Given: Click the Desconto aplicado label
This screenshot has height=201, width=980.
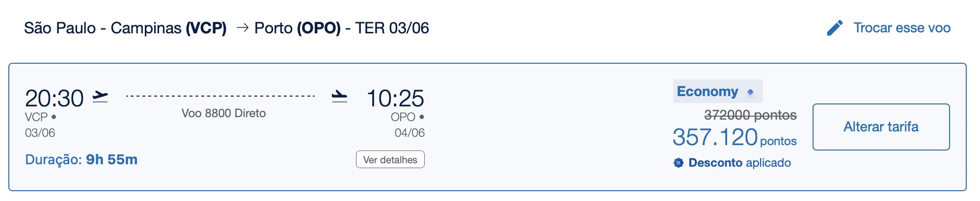Looking at the screenshot, I should click(739, 163).
